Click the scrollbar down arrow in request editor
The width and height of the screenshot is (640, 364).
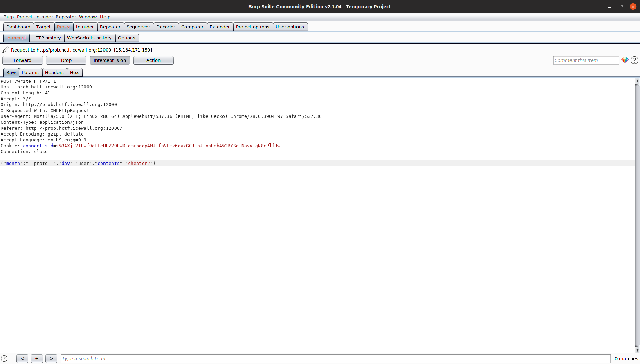tap(637, 350)
